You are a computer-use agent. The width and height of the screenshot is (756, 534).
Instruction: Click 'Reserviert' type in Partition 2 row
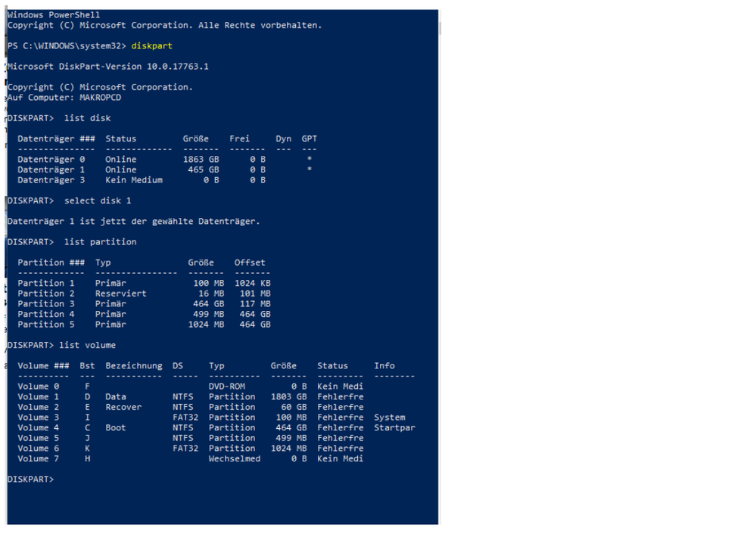121,293
